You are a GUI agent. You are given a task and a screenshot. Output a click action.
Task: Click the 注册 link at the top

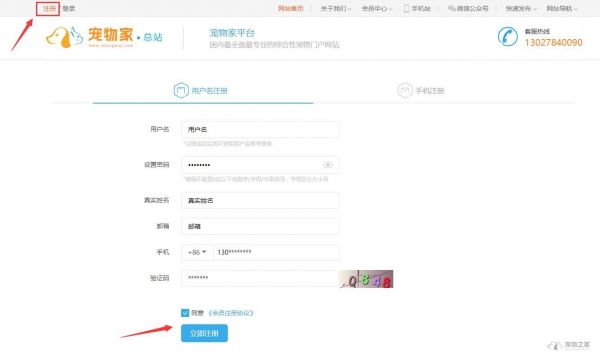pyautogui.click(x=49, y=8)
